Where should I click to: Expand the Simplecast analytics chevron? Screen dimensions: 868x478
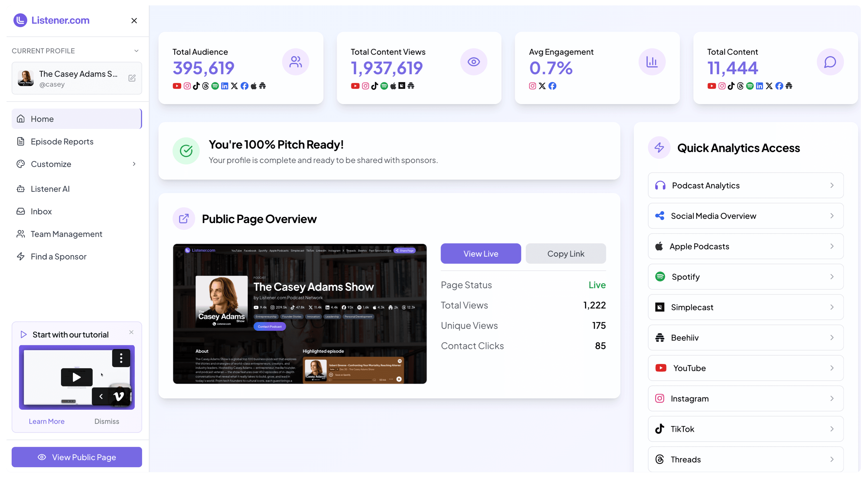pyautogui.click(x=832, y=307)
